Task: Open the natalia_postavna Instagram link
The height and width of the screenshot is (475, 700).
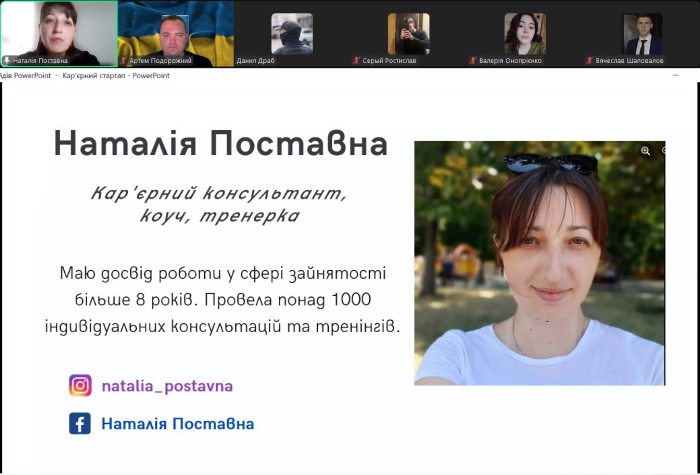Action: point(167,386)
